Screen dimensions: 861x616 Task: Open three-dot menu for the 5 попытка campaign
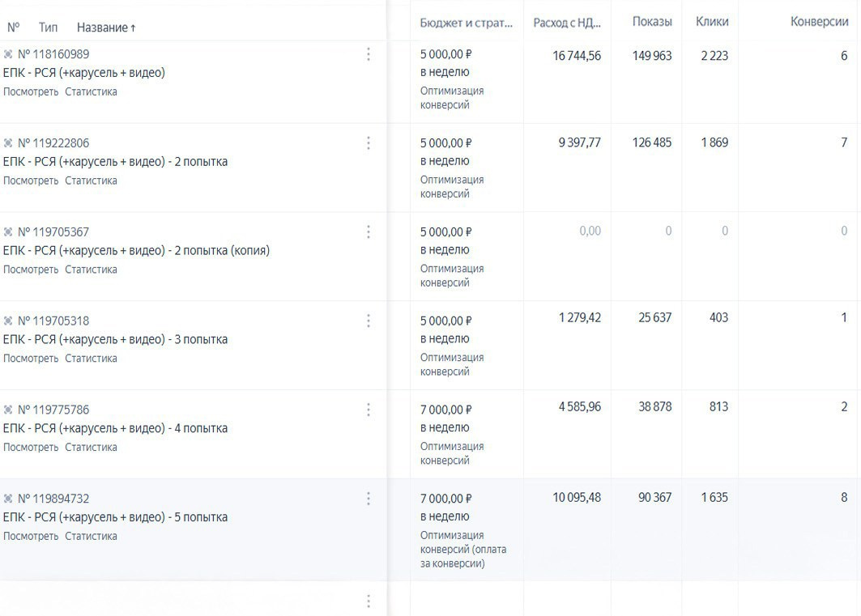click(x=369, y=499)
